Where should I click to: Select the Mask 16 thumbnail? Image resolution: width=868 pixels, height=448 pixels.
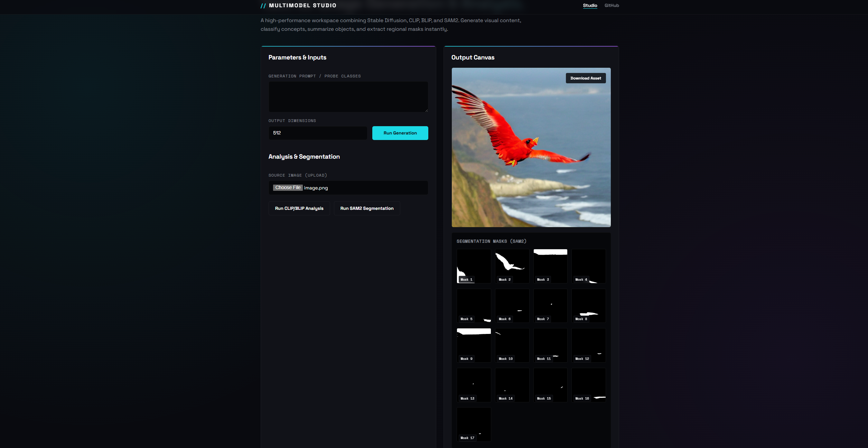coord(588,385)
